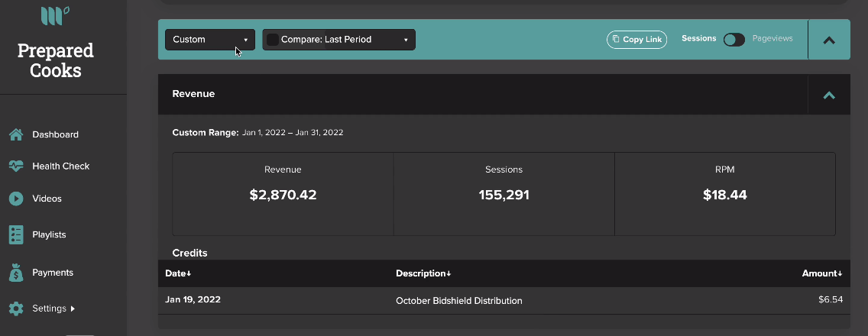Viewport: 868px width, 336px height.
Task: Open Settings in the sidebar
Action: pyautogui.click(x=49, y=309)
